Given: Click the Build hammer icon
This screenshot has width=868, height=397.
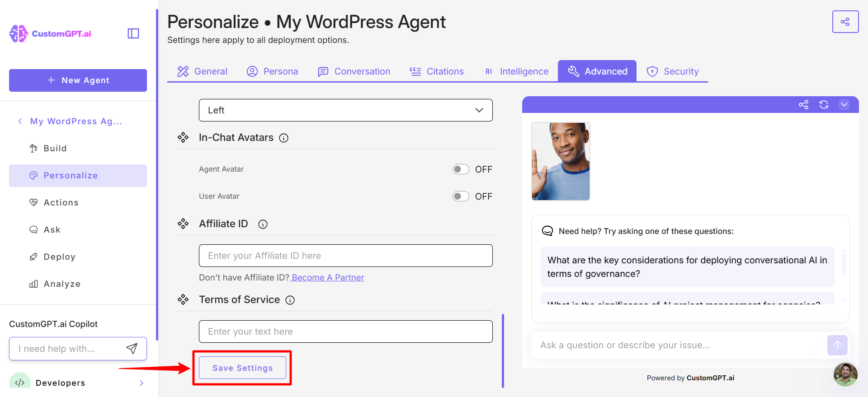Looking at the screenshot, I should coord(33,149).
